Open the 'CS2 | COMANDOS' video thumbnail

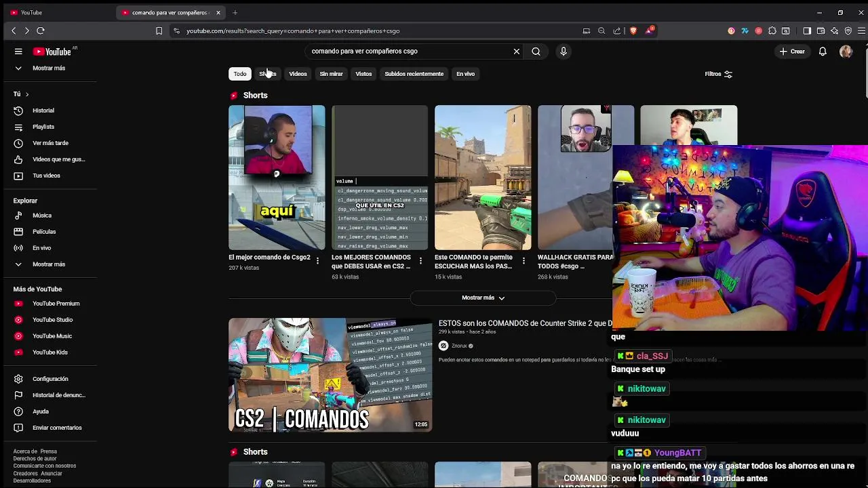pyautogui.click(x=330, y=375)
